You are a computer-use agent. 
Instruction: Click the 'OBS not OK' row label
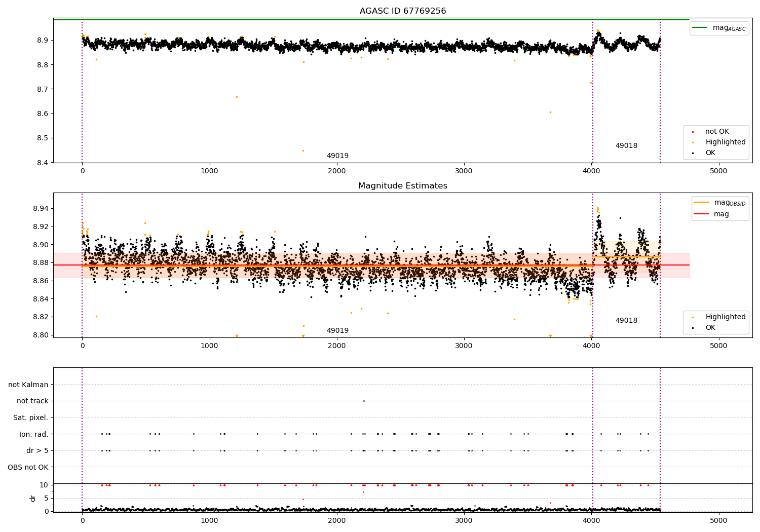[28, 467]
